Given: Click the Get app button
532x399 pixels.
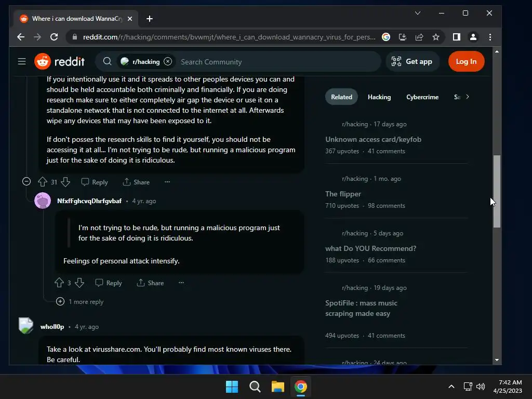Looking at the screenshot, I should click(412, 61).
